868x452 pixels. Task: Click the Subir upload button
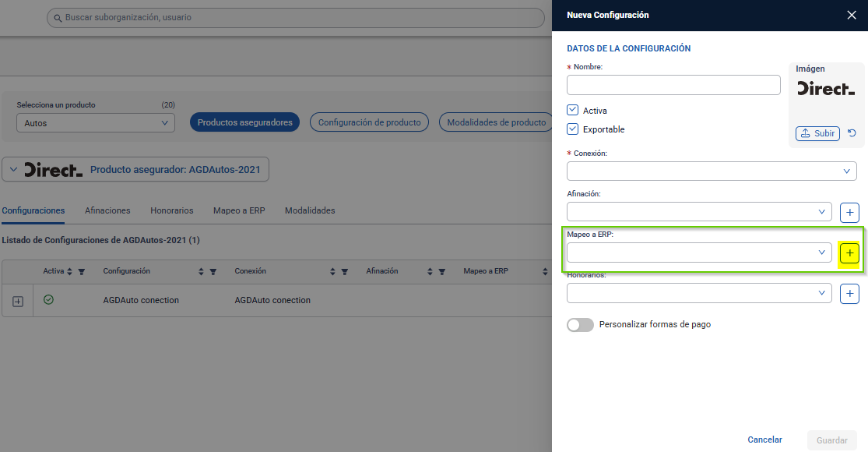(x=817, y=133)
